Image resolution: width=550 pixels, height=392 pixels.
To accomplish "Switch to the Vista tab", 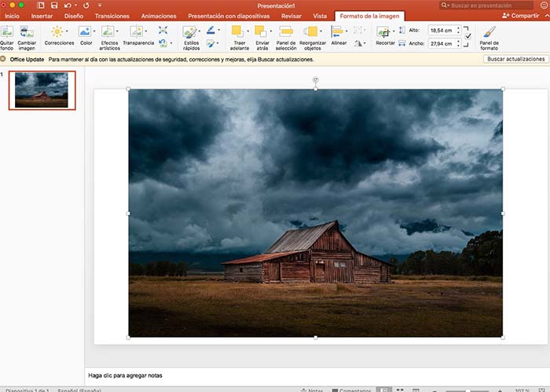I will 320,16.
